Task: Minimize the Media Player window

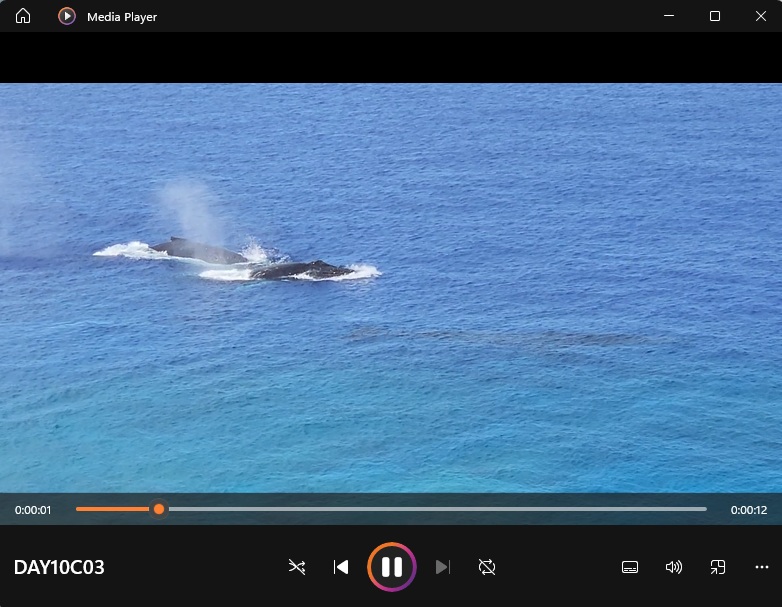Action: 669,16
